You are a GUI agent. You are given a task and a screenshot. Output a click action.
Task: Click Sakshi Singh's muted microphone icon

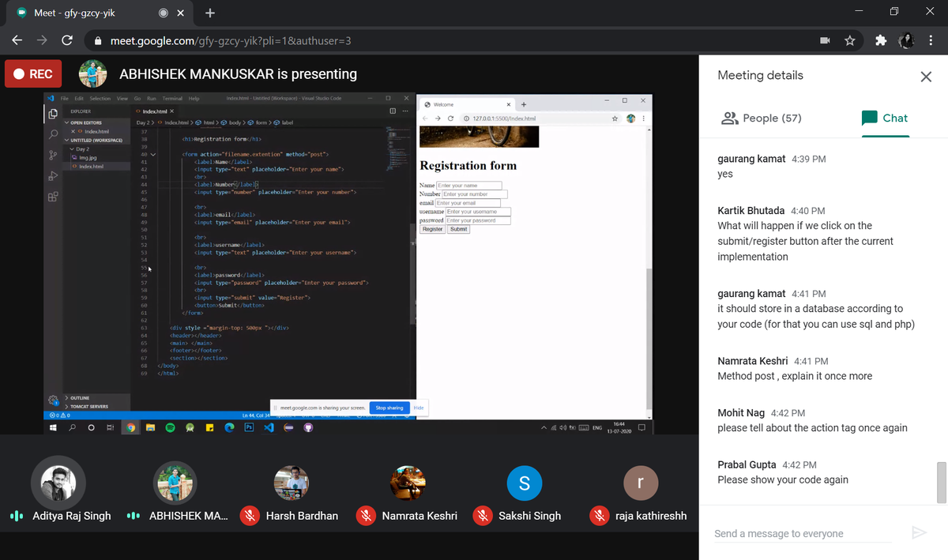(x=483, y=516)
